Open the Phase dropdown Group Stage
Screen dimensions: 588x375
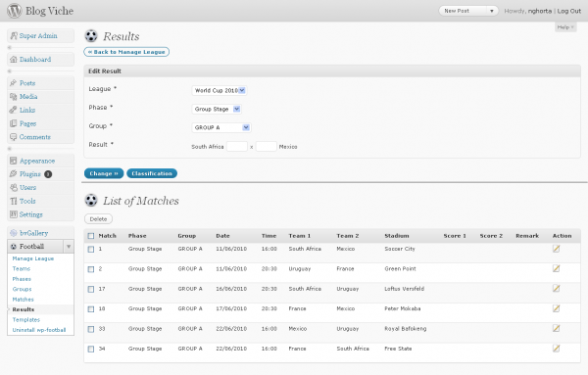point(217,109)
